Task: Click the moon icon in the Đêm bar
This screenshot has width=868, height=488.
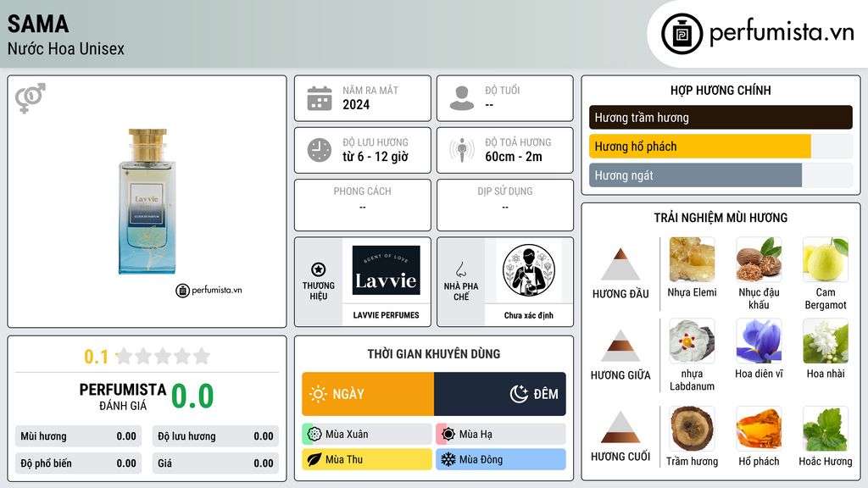Action: point(519,394)
